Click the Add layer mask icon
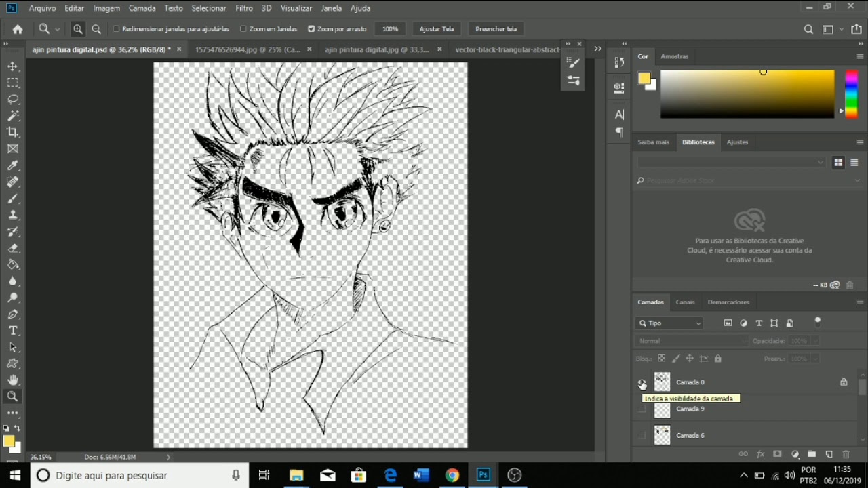This screenshot has height=488, width=868. tap(777, 454)
